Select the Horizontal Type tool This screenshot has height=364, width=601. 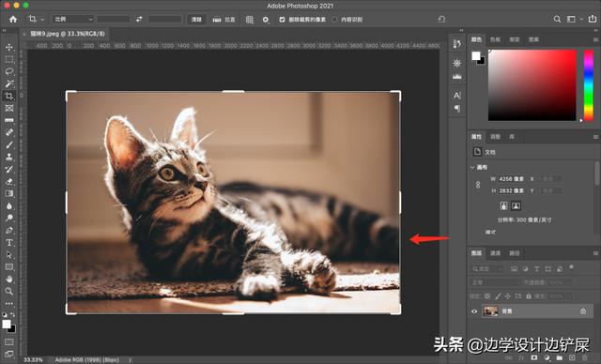pyautogui.click(x=9, y=243)
